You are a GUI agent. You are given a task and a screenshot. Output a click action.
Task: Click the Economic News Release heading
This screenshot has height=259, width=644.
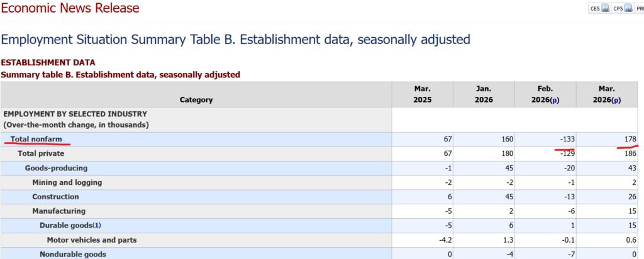point(70,8)
